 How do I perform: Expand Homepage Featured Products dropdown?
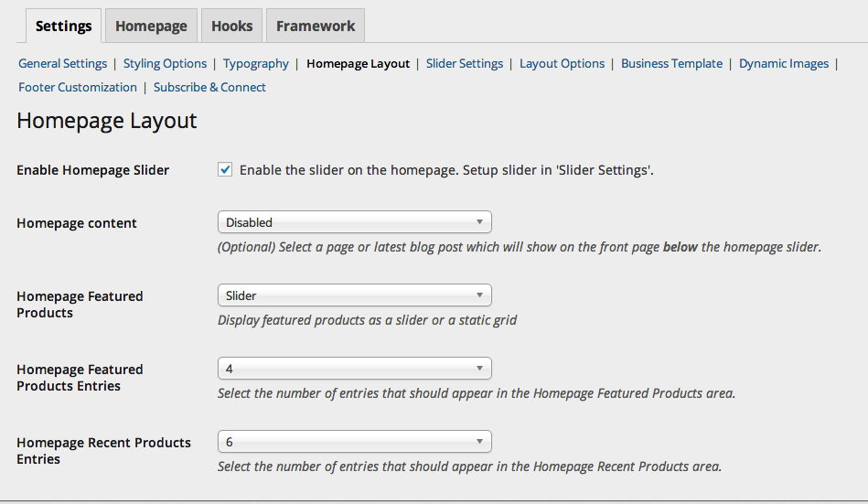(x=354, y=295)
